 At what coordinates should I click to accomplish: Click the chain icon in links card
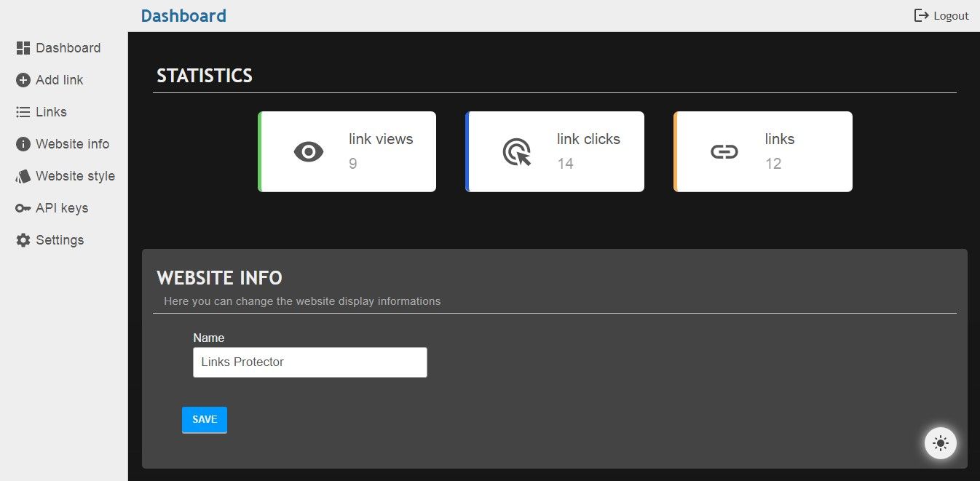(x=724, y=151)
